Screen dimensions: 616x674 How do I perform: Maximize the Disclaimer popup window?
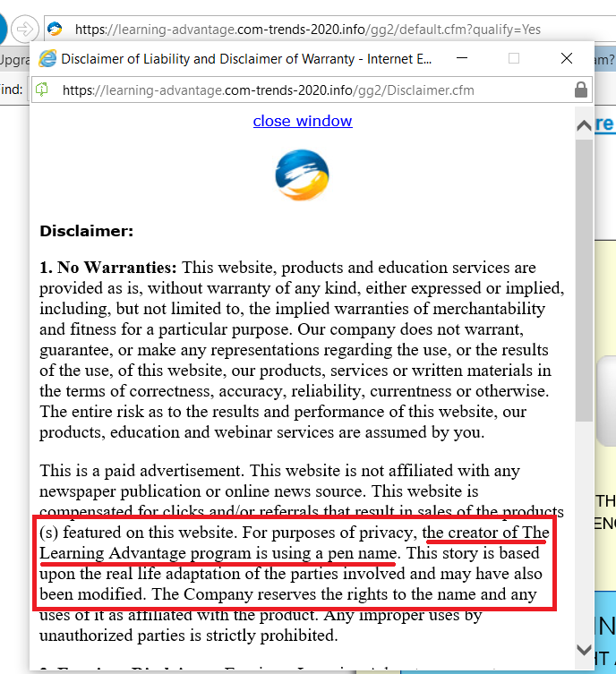click(514, 58)
